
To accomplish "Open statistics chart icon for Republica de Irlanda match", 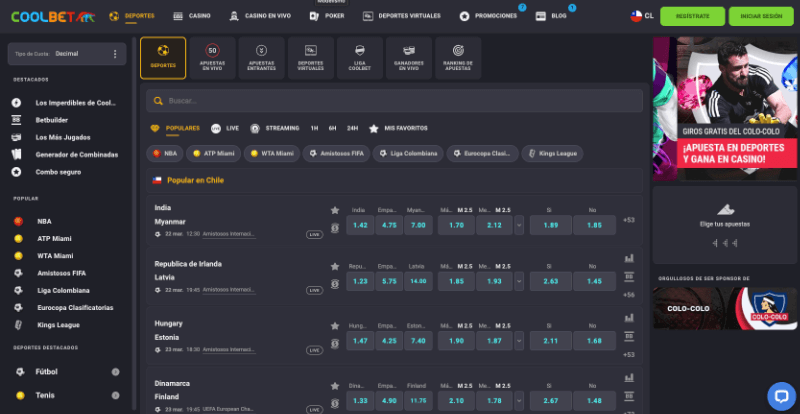I will click(x=628, y=257).
